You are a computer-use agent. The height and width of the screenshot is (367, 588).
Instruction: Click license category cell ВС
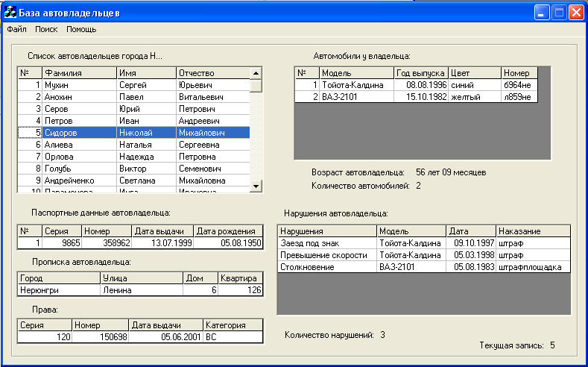tap(233, 337)
